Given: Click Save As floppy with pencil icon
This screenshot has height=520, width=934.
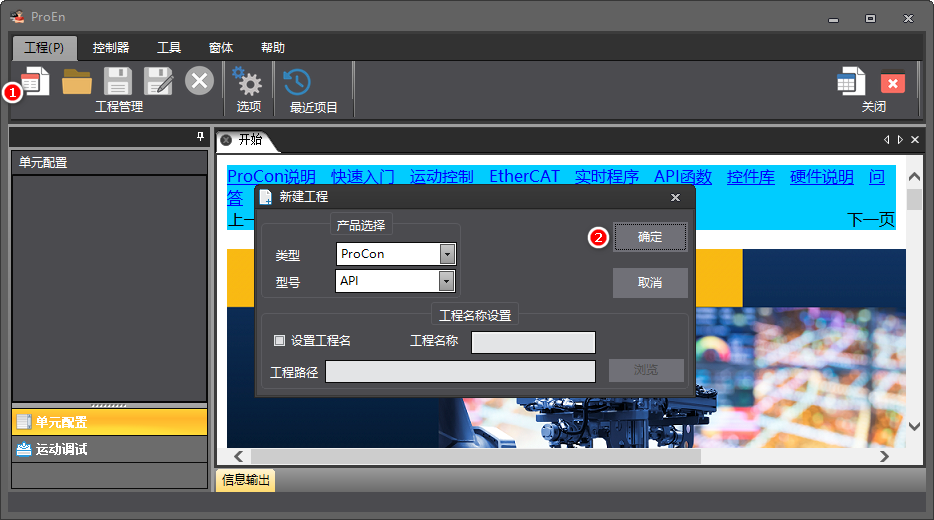Looking at the screenshot, I should 158,82.
